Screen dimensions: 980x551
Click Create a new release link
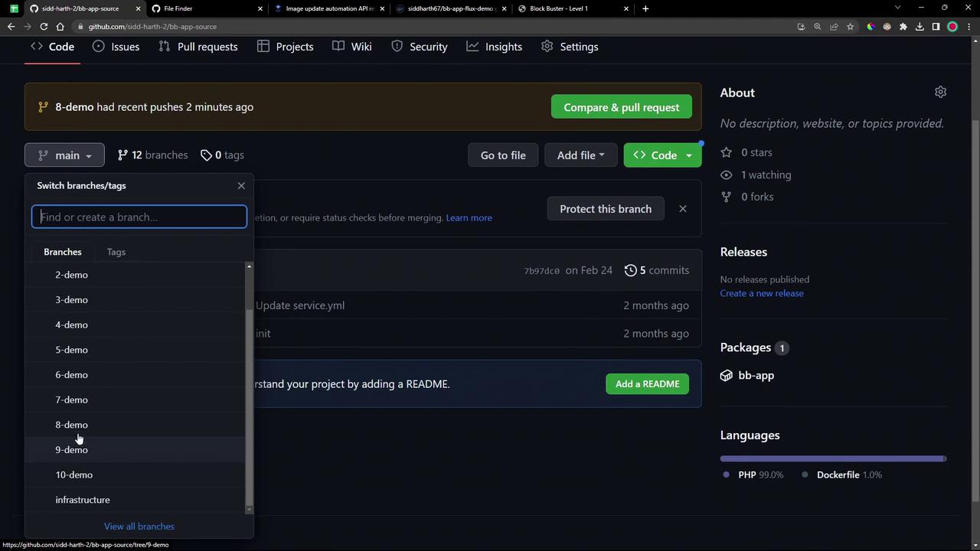tap(762, 293)
